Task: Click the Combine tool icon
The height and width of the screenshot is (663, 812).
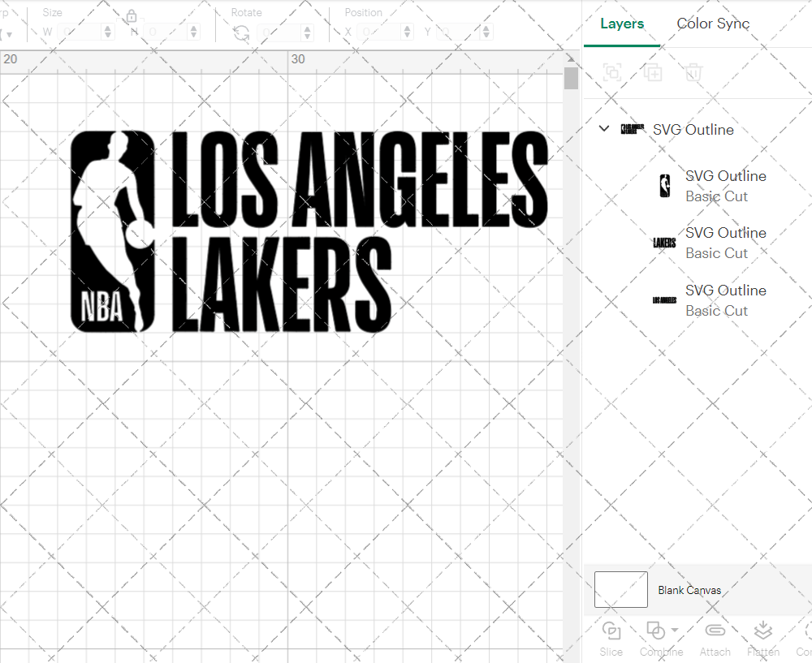Action: click(x=655, y=631)
